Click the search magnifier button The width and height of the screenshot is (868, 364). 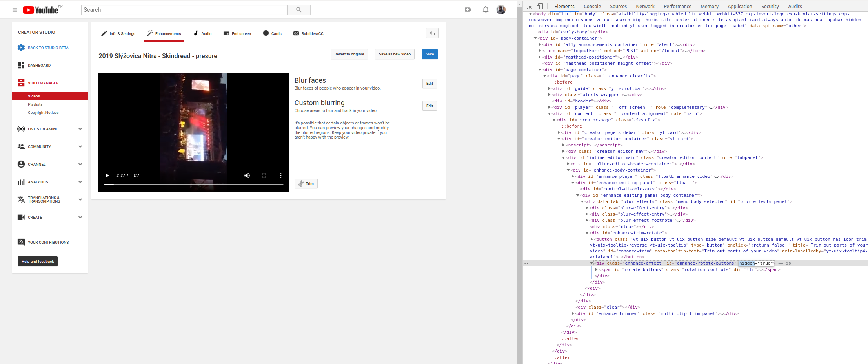pyautogui.click(x=299, y=10)
